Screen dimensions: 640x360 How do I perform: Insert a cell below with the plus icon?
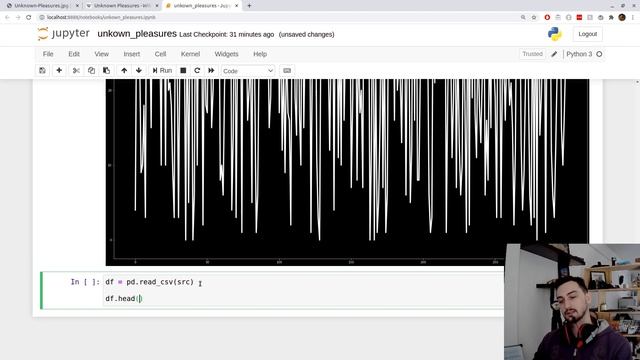(x=59, y=71)
